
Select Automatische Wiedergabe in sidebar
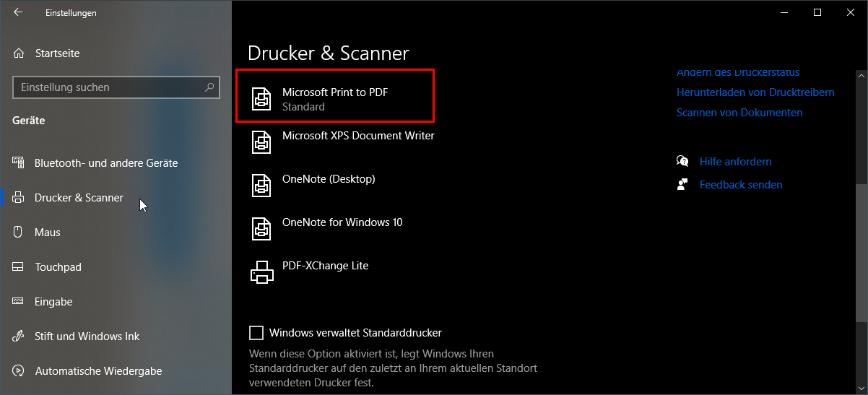(98, 371)
